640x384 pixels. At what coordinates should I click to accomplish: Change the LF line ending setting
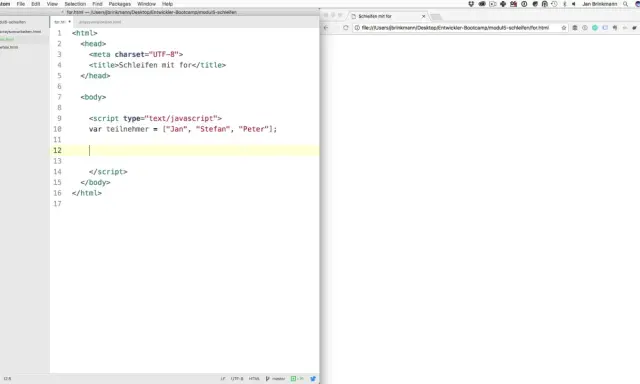223,379
